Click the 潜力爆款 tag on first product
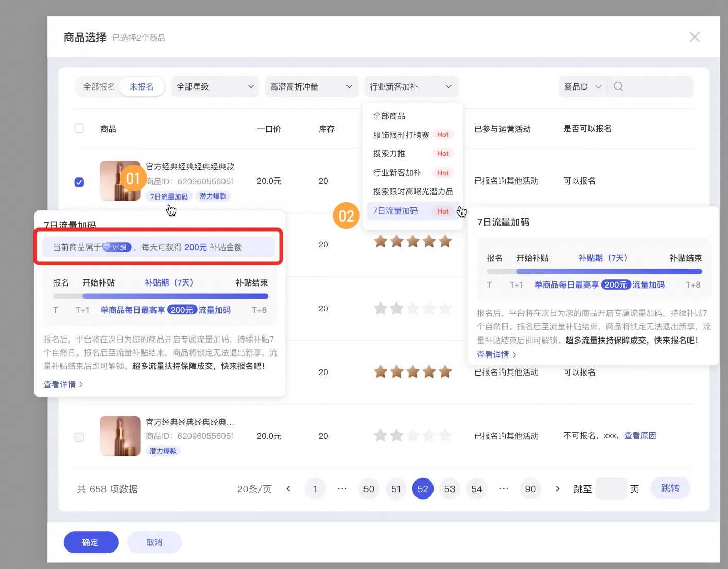This screenshot has width=728, height=569. (213, 197)
